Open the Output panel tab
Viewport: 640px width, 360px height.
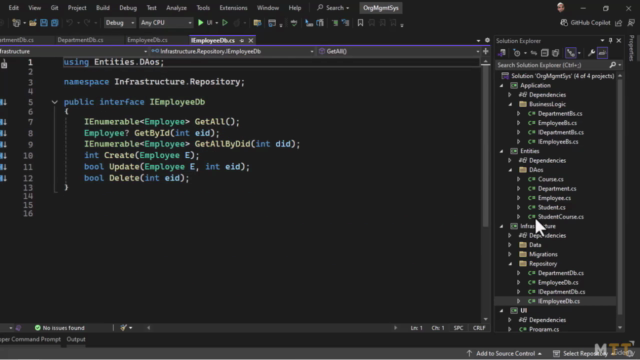pyautogui.click(x=76, y=339)
